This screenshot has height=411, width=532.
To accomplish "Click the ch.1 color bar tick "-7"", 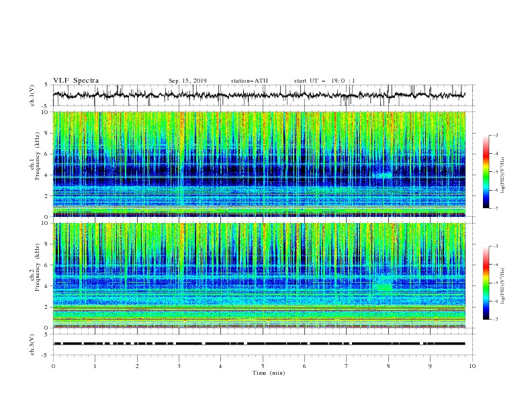I will click(496, 208).
